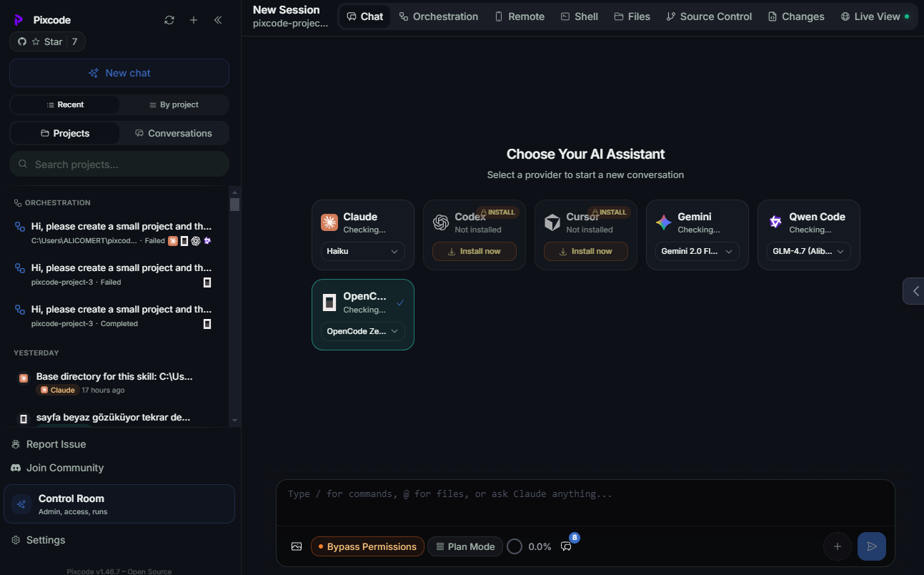The height and width of the screenshot is (575, 924).
Task: Click the Control Room sparkle icon
Action: point(21,504)
